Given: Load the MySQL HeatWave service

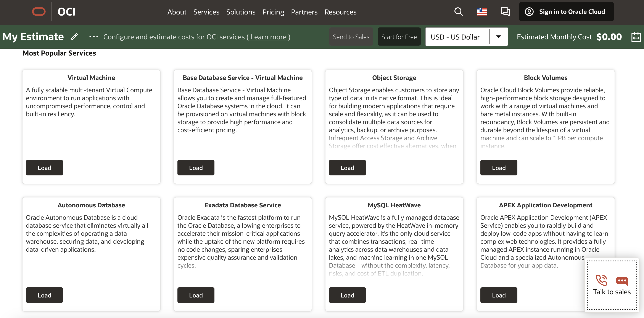Looking at the screenshot, I should pyautogui.click(x=347, y=295).
